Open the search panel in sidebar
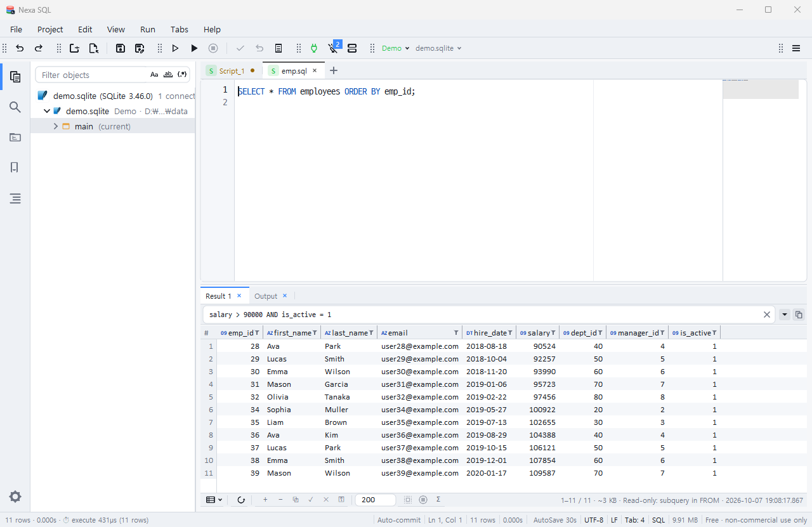This screenshot has height=527, width=812. pyautogui.click(x=15, y=107)
